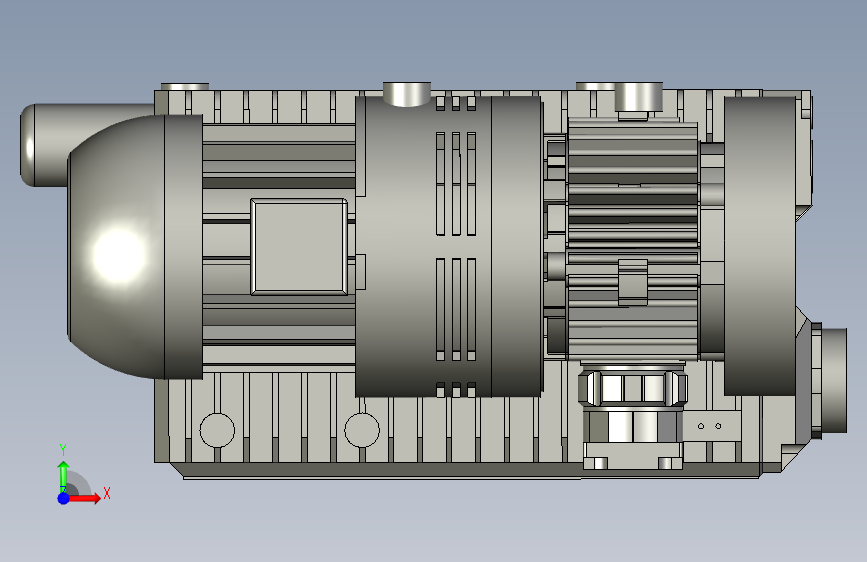Click the blue Z axis ball of triad
This screenshot has width=867, height=562.
(64, 498)
